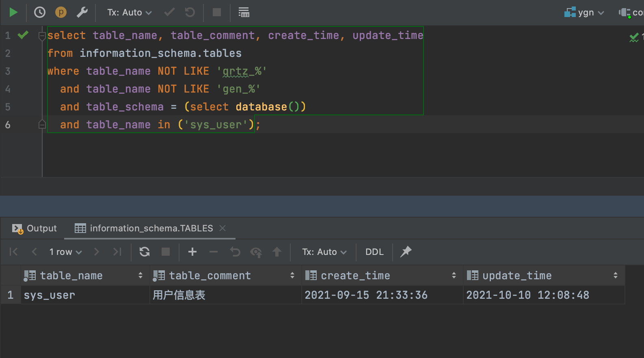Delete row with the minus icon
The width and height of the screenshot is (644, 358).
coord(214,252)
